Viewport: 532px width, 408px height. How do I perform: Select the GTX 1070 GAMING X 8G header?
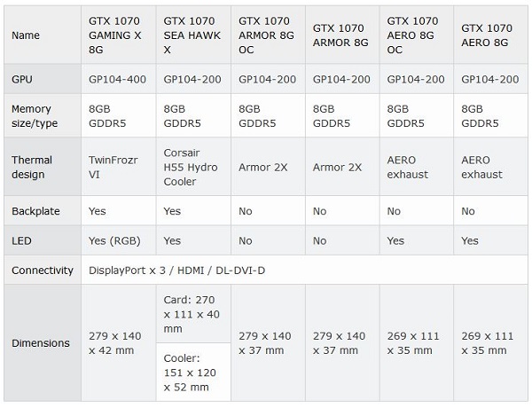pyautogui.click(x=115, y=35)
